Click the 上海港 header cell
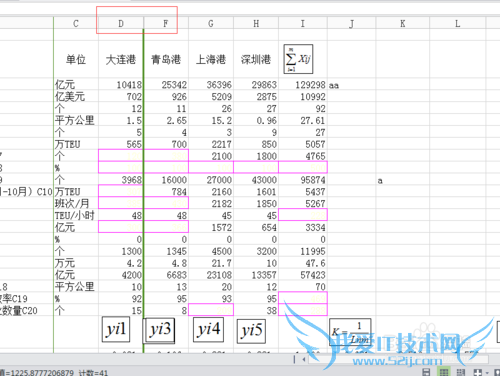The height and width of the screenshot is (376, 500). coord(211,59)
